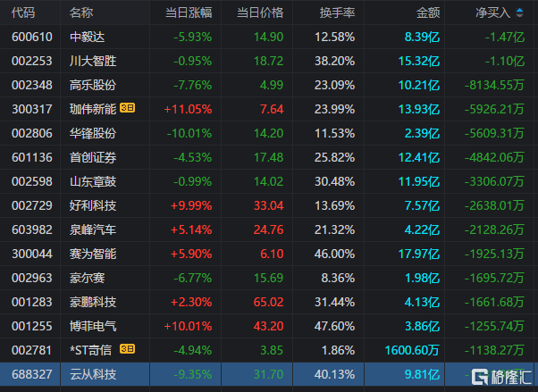The width and height of the screenshot is (538, 392).
Task: Click net buy value -8134.55万
Action: tap(494, 85)
